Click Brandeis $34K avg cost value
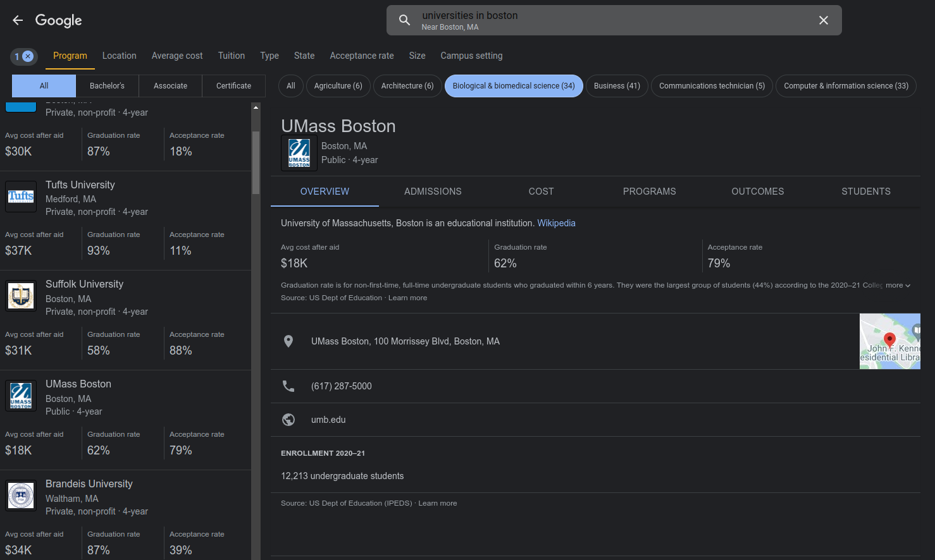 coord(18,551)
